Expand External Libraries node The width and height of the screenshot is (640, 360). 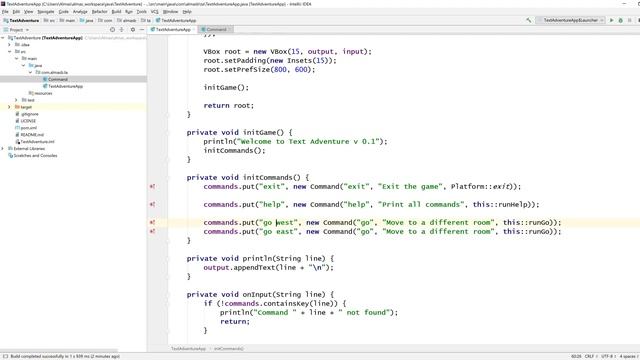tap(3, 149)
